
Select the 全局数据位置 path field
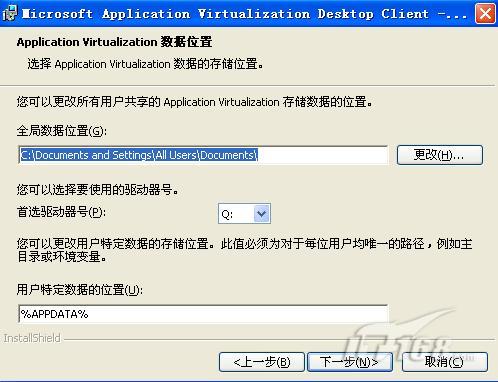[203, 155]
